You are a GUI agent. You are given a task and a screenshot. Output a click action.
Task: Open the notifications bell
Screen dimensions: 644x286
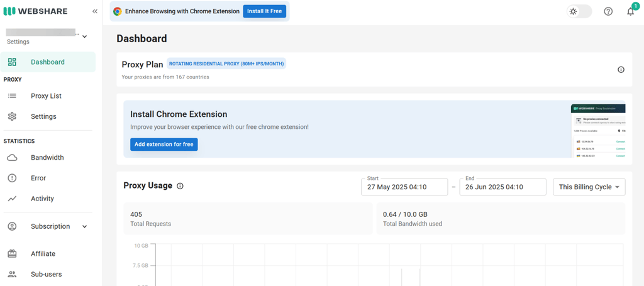point(630,11)
